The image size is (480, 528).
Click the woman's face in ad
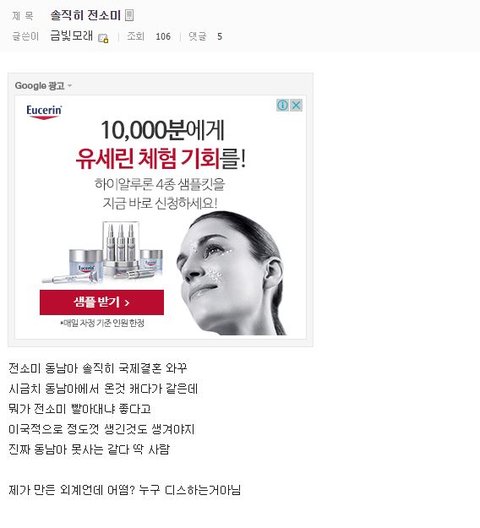coord(232,273)
